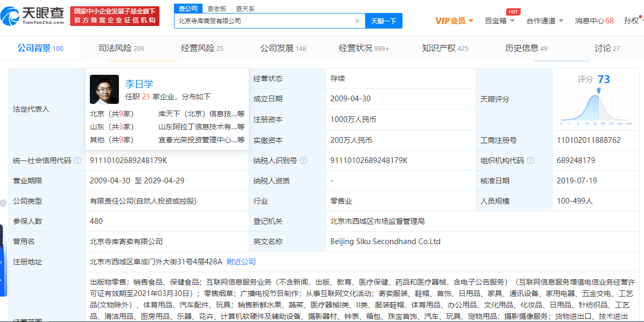
Task: Close the floating ad on the left edge
Action: (x=3, y=203)
